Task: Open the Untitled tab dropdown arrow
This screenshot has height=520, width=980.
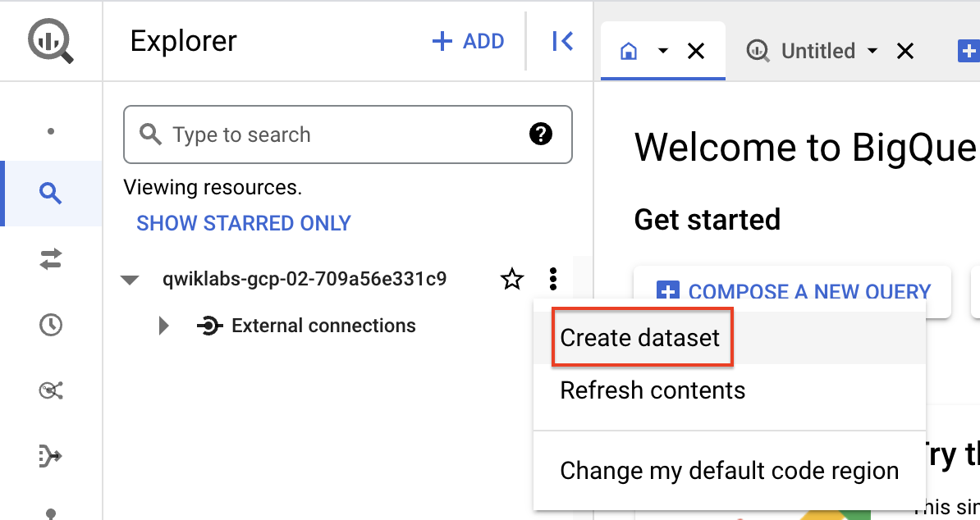Action: (872, 51)
